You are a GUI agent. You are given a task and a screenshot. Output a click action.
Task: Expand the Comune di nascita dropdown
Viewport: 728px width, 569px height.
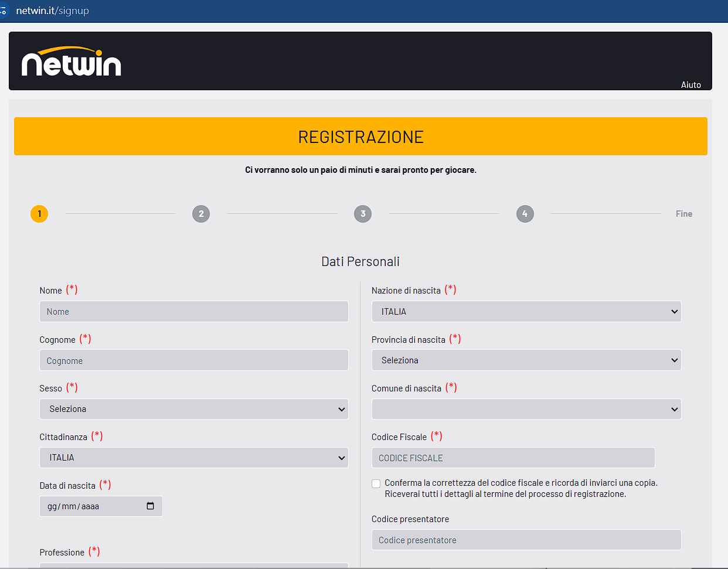coord(526,409)
